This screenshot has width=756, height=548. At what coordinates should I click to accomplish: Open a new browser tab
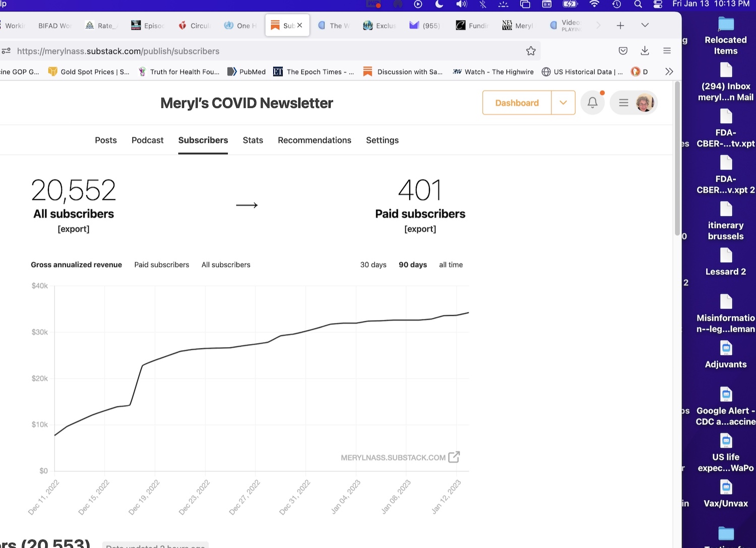(620, 26)
